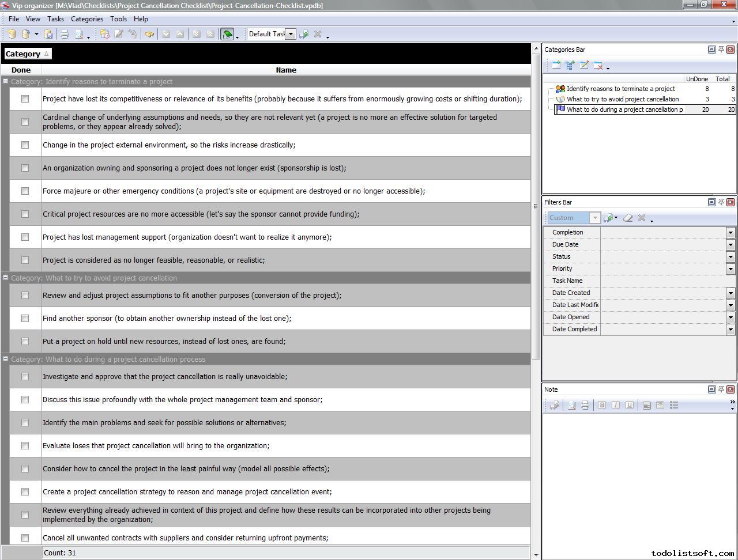Expand the Priority filter dropdown
This screenshot has height=560, width=738.
(x=731, y=268)
